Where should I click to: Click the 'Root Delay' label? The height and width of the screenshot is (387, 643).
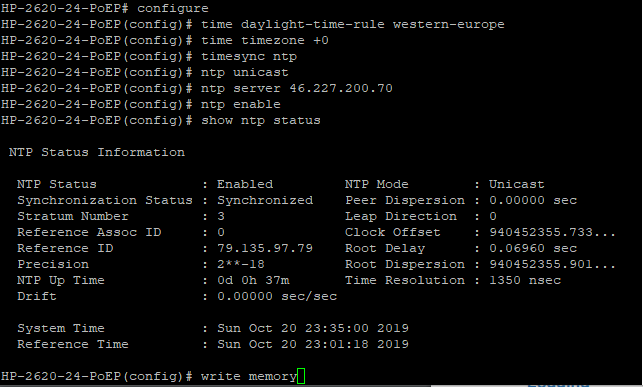coord(385,248)
